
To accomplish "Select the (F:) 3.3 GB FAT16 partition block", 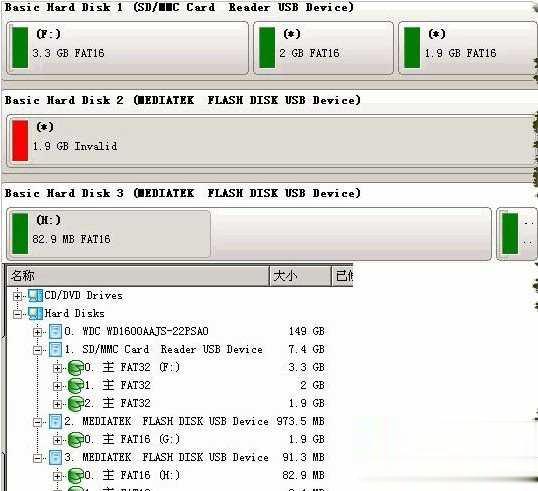I will 127,48.
